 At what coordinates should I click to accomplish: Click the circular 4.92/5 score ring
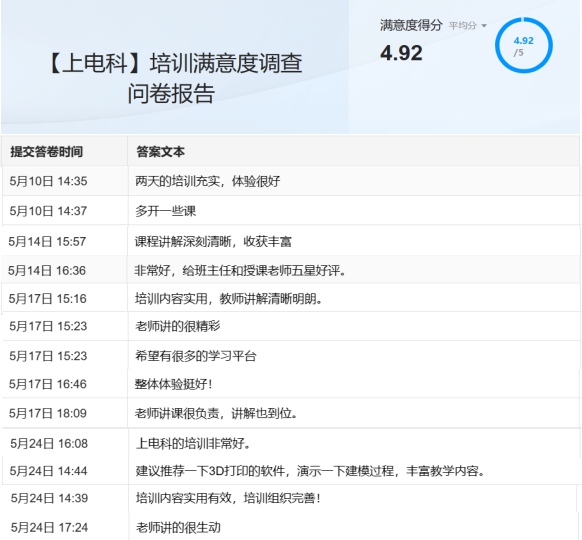point(524,45)
